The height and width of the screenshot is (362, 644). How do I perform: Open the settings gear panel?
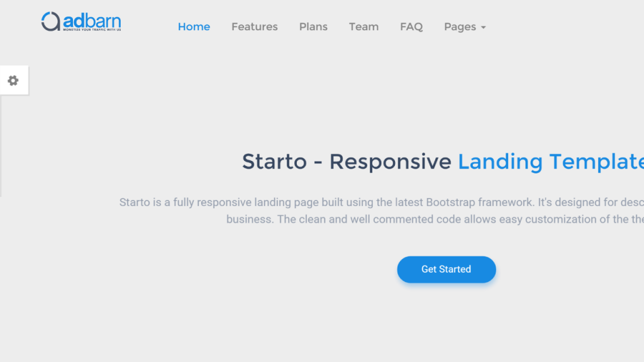[13, 80]
